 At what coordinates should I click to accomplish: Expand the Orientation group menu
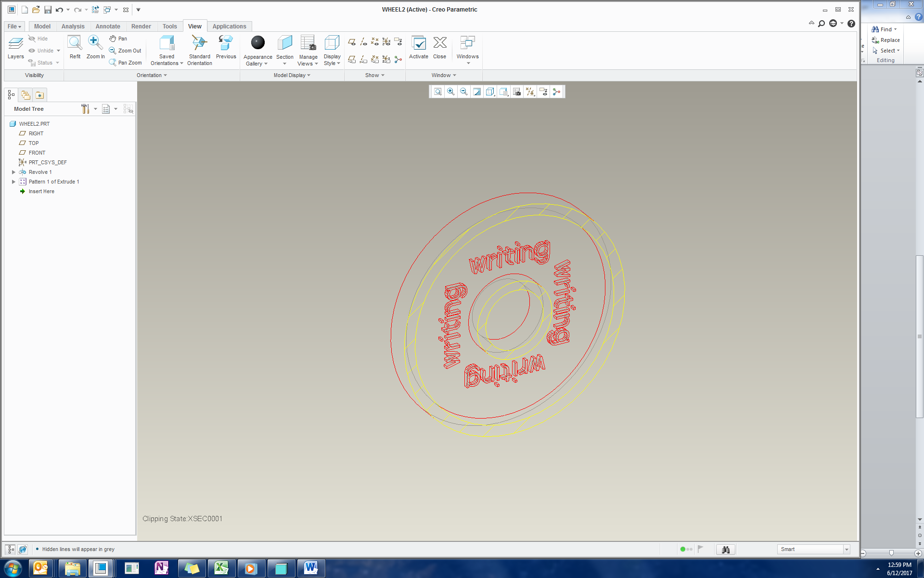152,75
